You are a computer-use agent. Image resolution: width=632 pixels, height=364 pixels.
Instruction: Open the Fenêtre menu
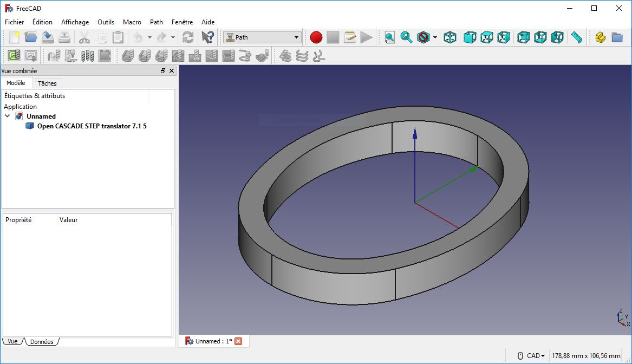182,22
